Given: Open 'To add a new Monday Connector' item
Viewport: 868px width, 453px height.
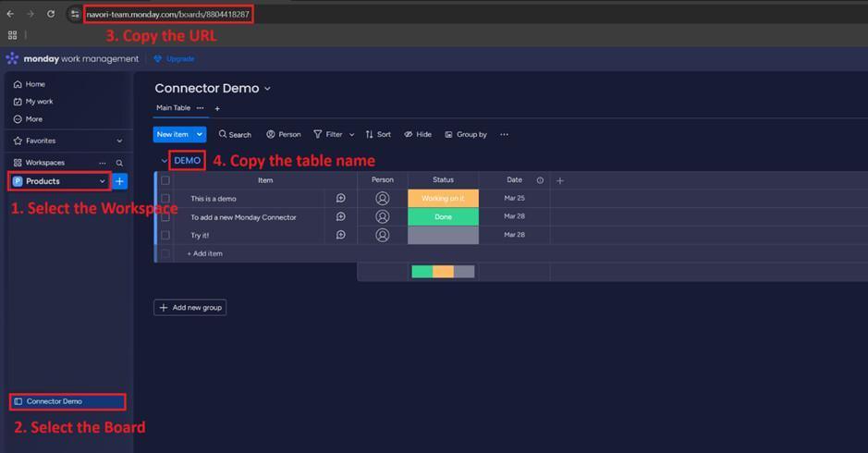Looking at the screenshot, I should coord(243,217).
